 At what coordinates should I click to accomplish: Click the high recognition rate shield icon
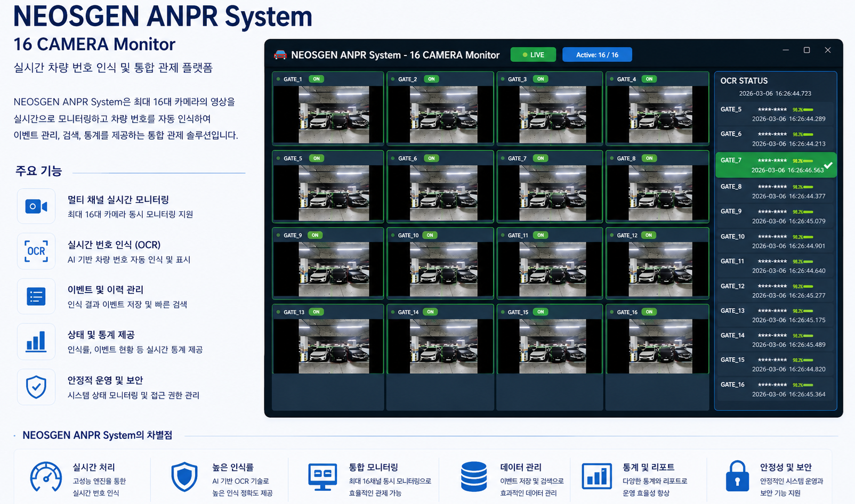(x=184, y=476)
